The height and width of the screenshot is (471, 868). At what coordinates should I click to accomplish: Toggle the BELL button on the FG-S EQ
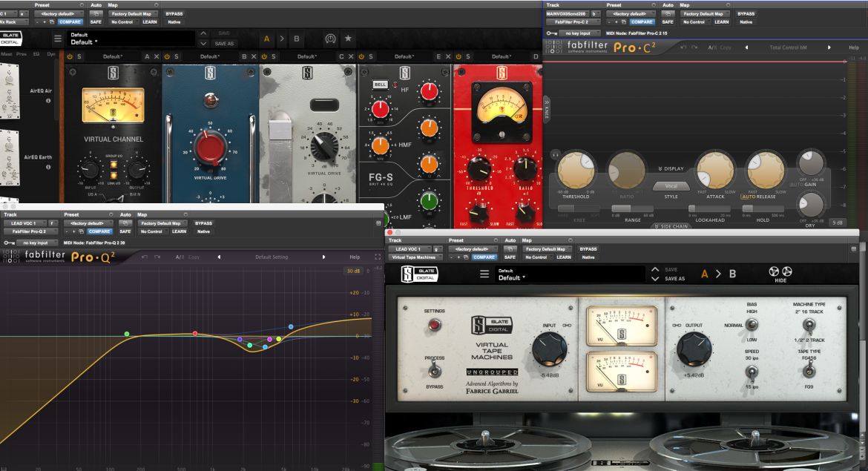(380, 85)
